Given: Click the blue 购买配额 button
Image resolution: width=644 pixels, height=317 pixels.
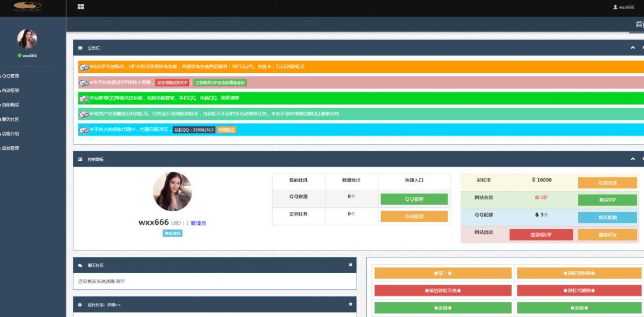Looking at the screenshot, I should point(607,217).
